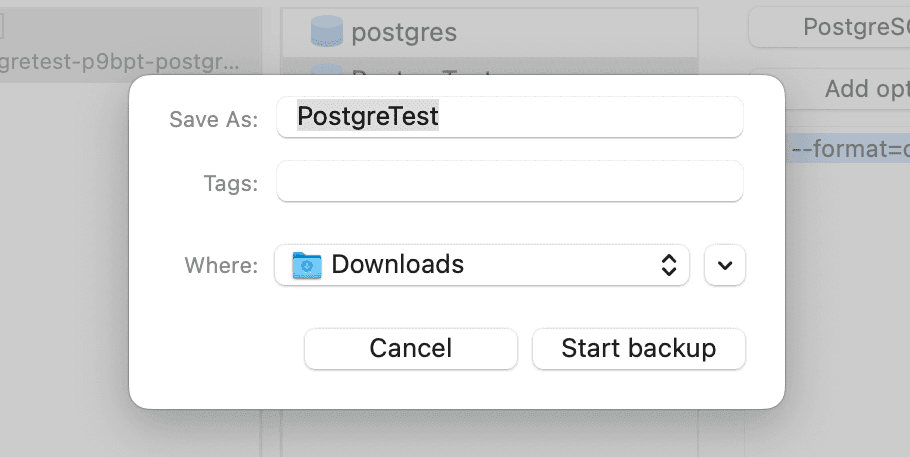
Task: Click the highlighted PostgreTest filename text
Action: coord(368,117)
